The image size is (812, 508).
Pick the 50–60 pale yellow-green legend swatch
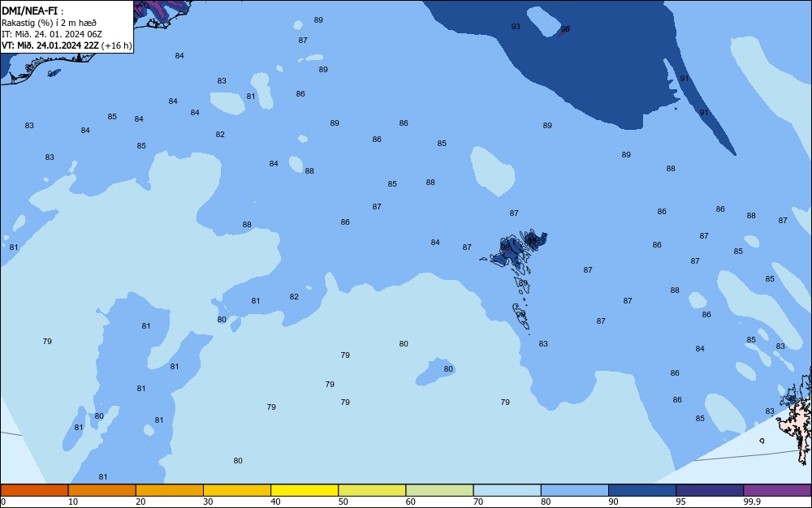(x=372, y=490)
